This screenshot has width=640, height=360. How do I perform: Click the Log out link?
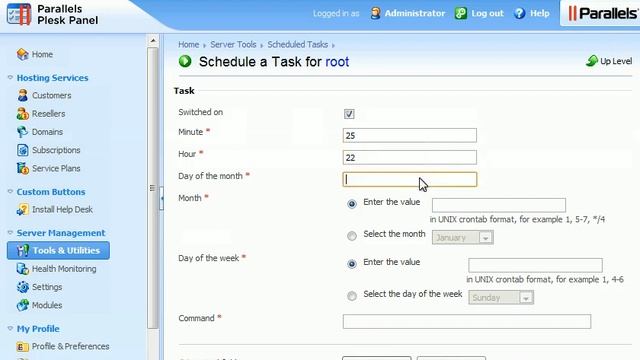tap(487, 13)
